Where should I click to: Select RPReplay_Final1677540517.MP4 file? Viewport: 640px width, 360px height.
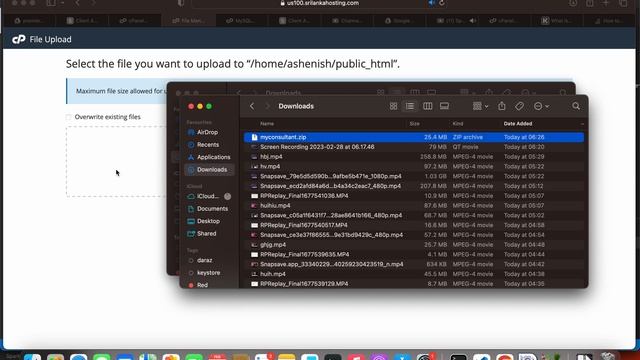[414, 225]
